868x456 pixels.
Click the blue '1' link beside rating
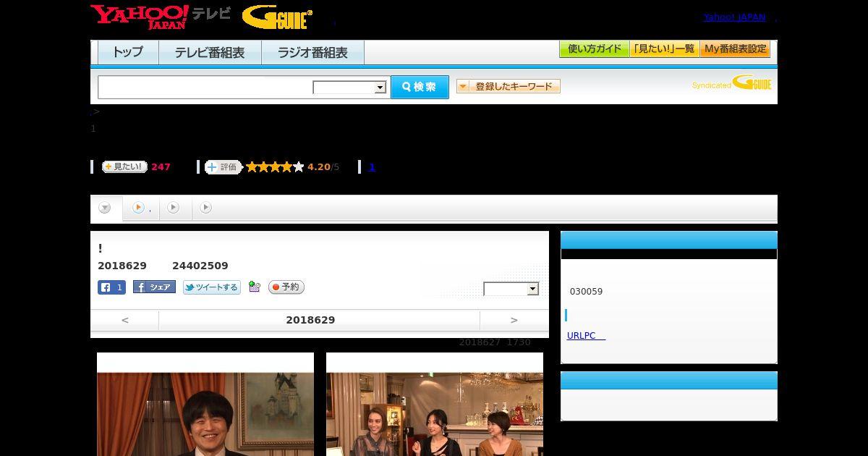(372, 167)
